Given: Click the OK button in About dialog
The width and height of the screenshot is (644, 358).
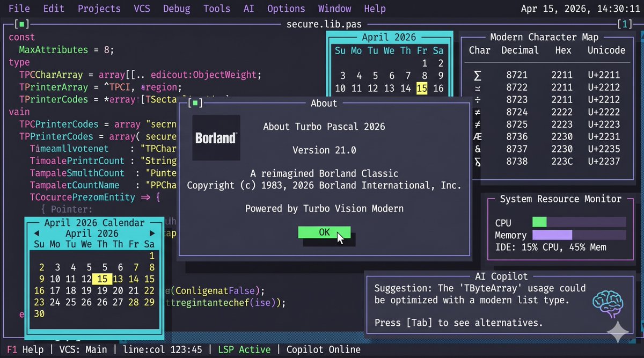Looking at the screenshot, I should tap(324, 232).
